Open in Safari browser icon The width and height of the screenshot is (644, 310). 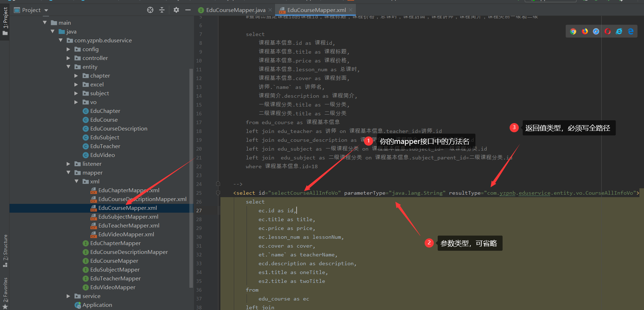tap(596, 31)
